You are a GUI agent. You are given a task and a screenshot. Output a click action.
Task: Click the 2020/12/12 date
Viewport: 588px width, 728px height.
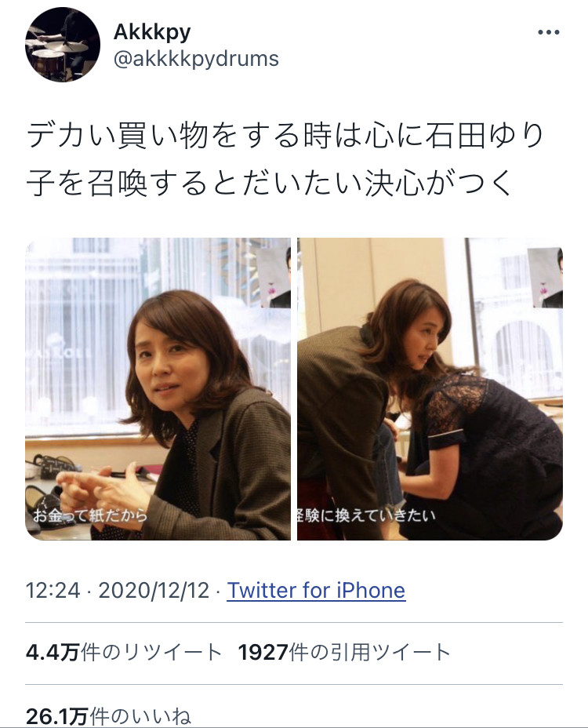click(154, 591)
